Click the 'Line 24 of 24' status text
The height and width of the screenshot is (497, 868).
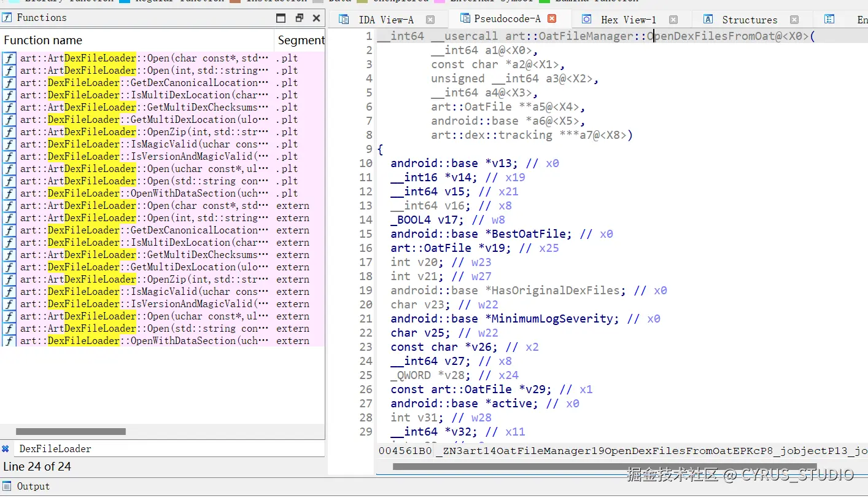pyautogui.click(x=37, y=467)
